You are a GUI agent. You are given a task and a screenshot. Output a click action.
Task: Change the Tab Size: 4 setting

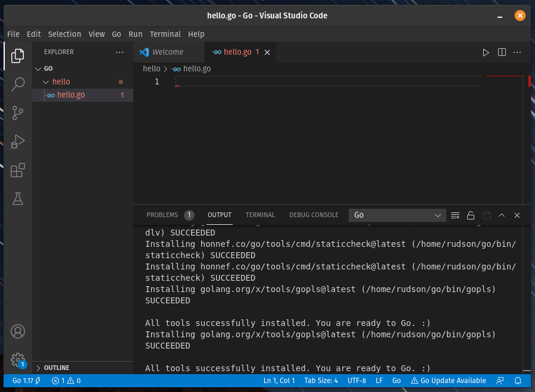[x=321, y=381]
